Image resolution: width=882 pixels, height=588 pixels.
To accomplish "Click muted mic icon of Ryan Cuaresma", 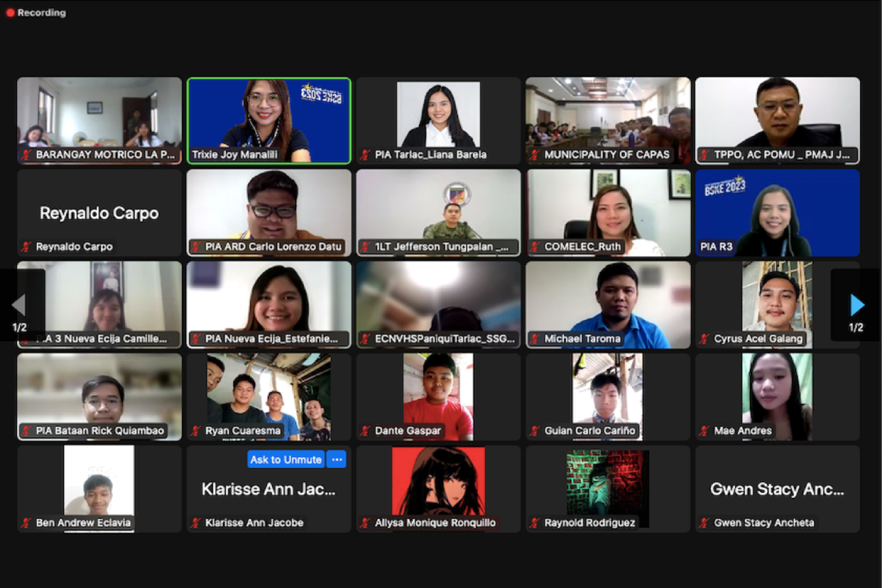I will pos(196,431).
